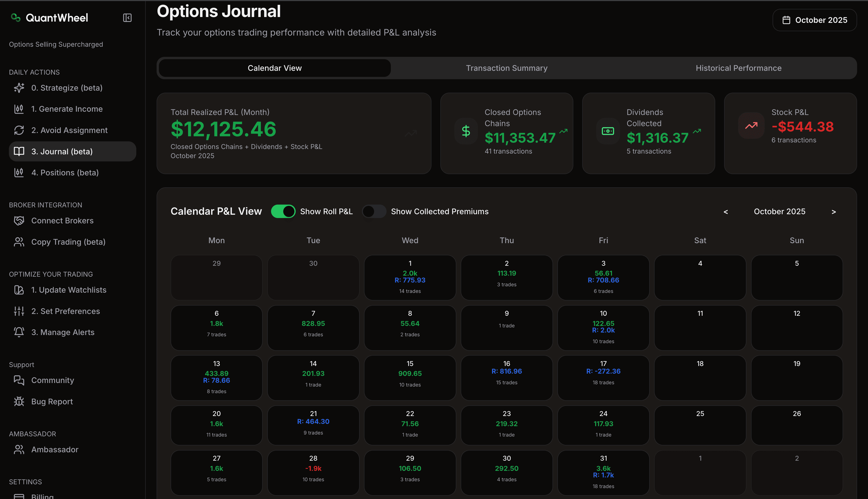This screenshot has width=868, height=499.
Task: Click the Manage Alerts bell icon
Action: 19,332
